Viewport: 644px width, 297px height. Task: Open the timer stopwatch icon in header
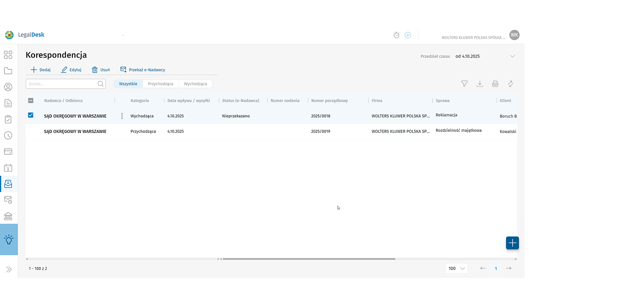coord(396,35)
